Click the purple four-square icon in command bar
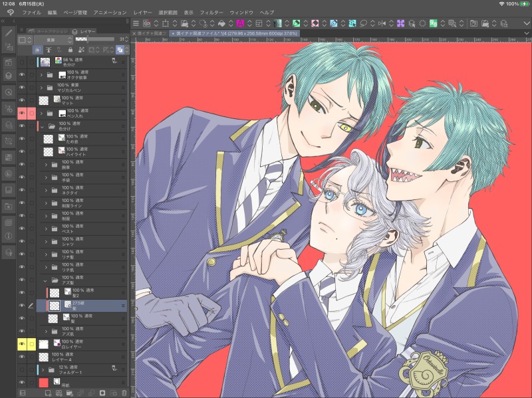 (401, 23)
